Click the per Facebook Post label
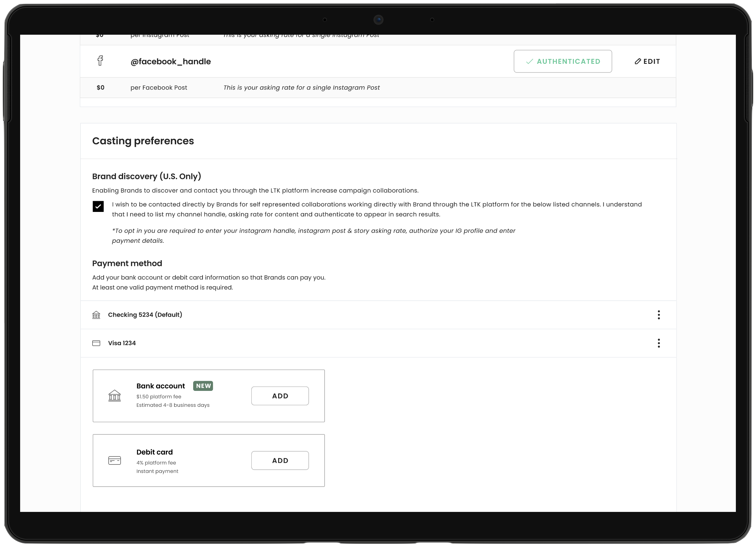This screenshot has height=548, width=756. [158, 87]
